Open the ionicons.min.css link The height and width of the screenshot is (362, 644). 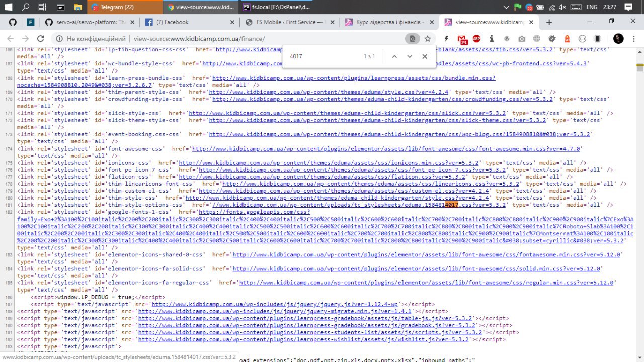330,163
